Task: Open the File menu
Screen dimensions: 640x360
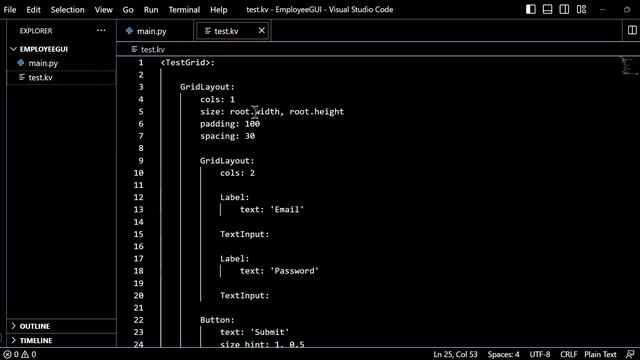Action: [10, 9]
